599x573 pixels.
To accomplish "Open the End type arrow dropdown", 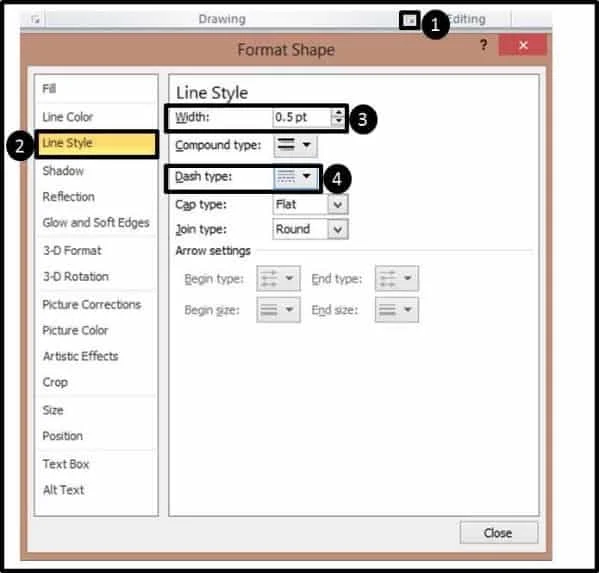I will (397, 278).
